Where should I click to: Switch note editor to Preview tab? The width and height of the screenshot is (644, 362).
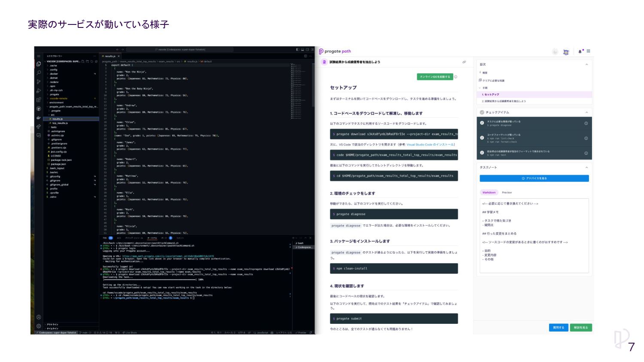tap(507, 193)
